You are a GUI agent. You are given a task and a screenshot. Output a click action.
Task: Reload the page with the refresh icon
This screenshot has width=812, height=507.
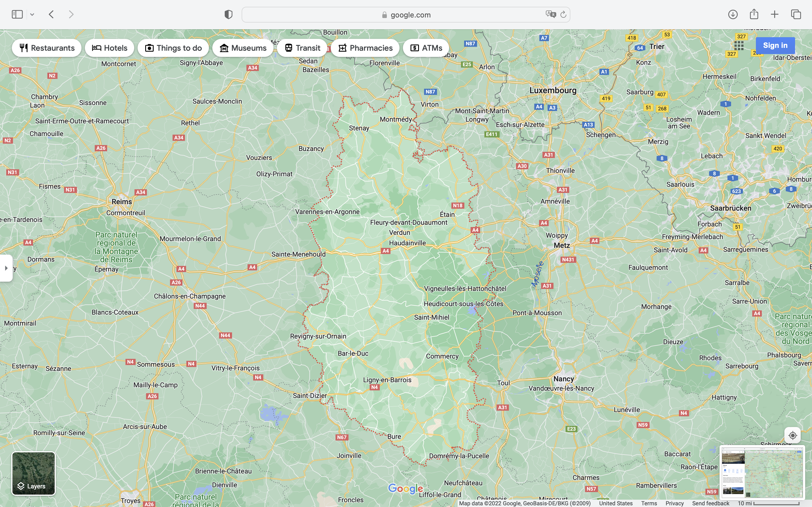pyautogui.click(x=563, y=14)
